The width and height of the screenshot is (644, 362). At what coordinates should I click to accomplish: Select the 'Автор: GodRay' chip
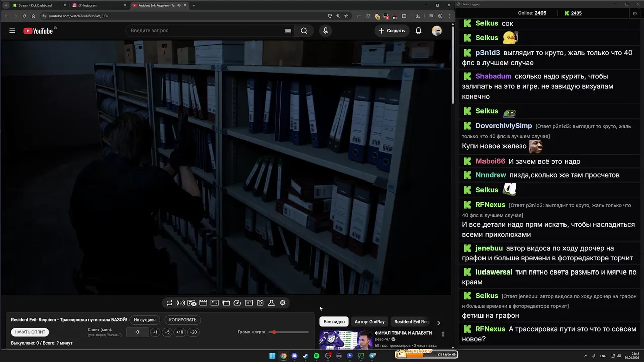pyautogui.click(x=370, y=322)
